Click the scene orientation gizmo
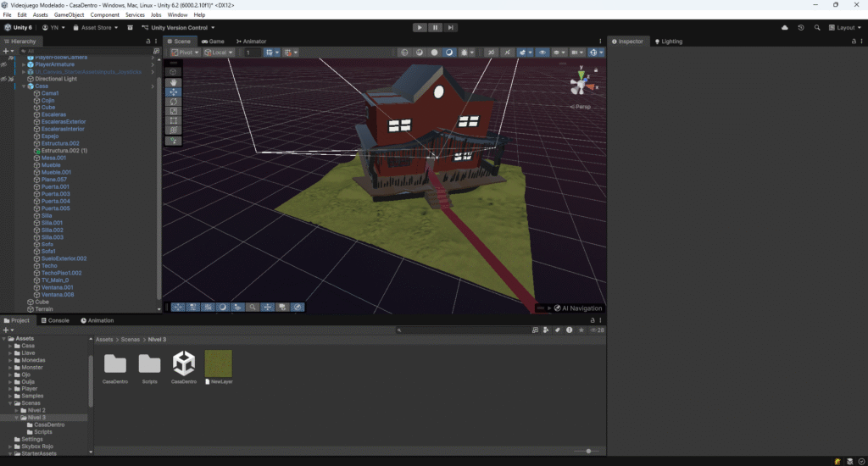This screenshot has width=868, height=466. [x=581, y=86]
